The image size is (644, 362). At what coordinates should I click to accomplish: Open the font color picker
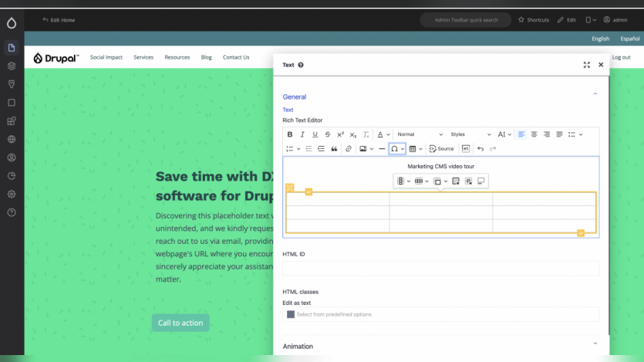[383, 134]
